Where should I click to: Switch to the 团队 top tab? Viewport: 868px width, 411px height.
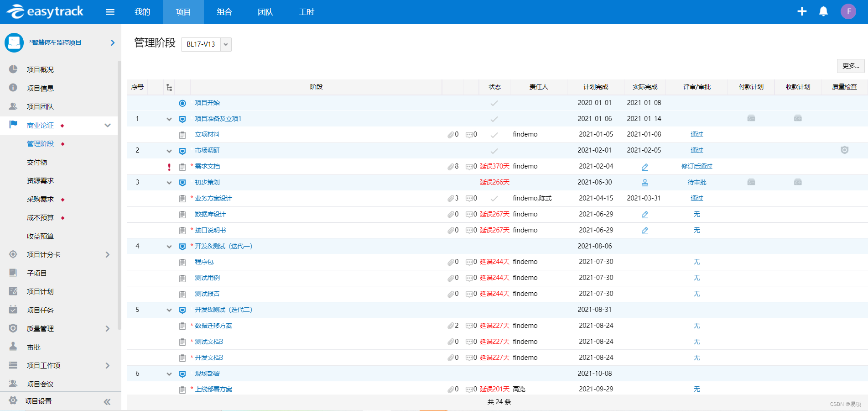pyautogui.click(x=265, y=12)
